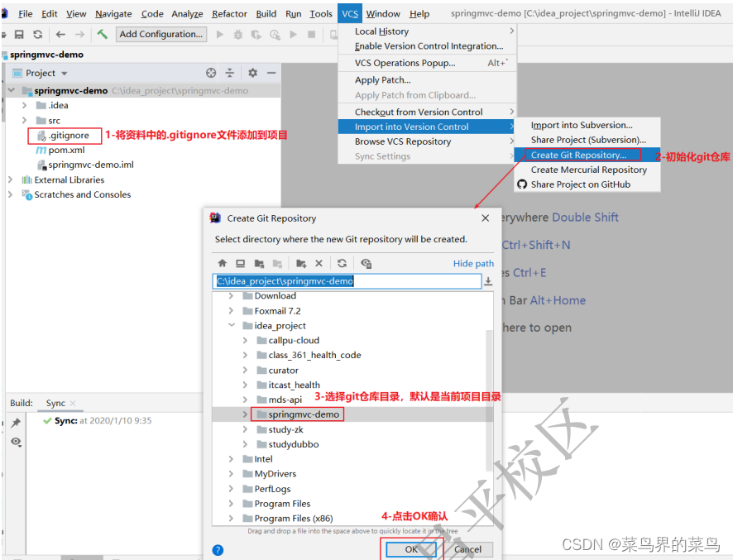Select the itcast_health folder
The width and height of the screenshot is (733, 560).
click(294, 385)
